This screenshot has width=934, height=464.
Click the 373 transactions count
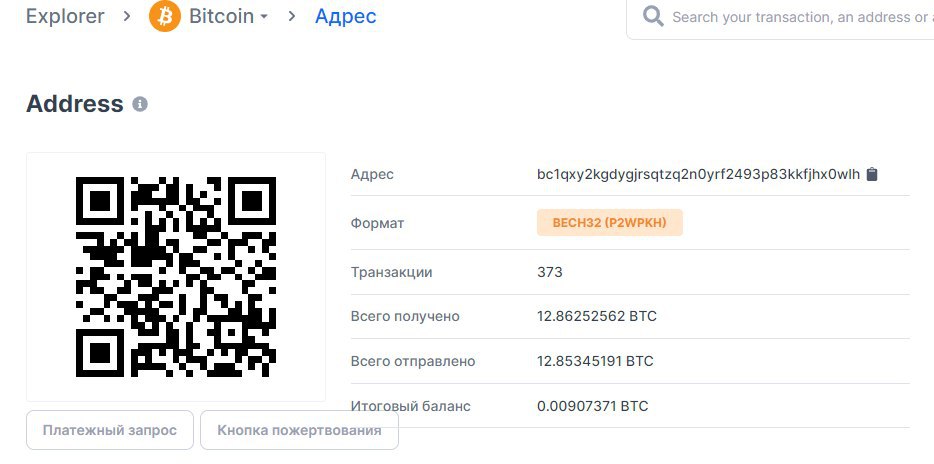pyautogui.click(x=550, y=272)
